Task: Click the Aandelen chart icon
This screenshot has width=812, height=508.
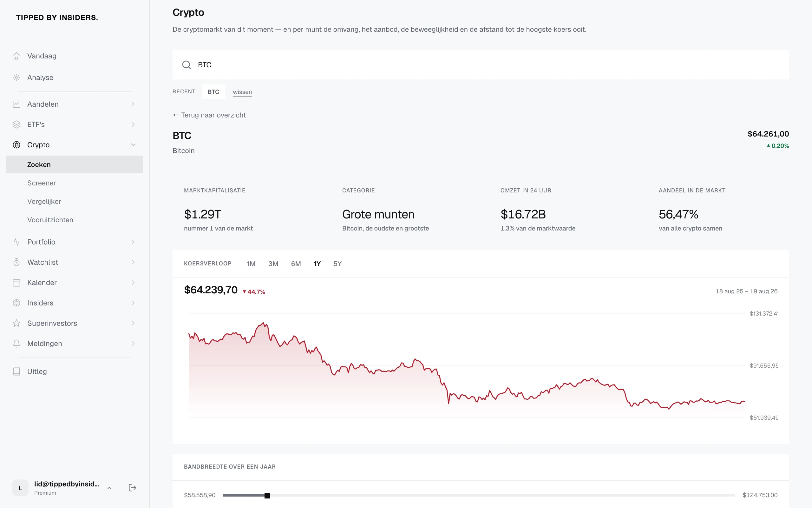Action: click(16, 104)
